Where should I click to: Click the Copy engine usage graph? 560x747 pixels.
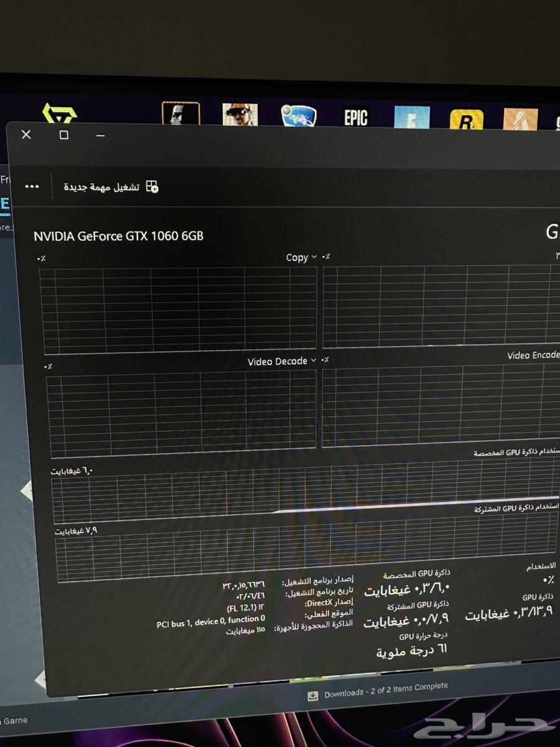(x=179, y=308)
